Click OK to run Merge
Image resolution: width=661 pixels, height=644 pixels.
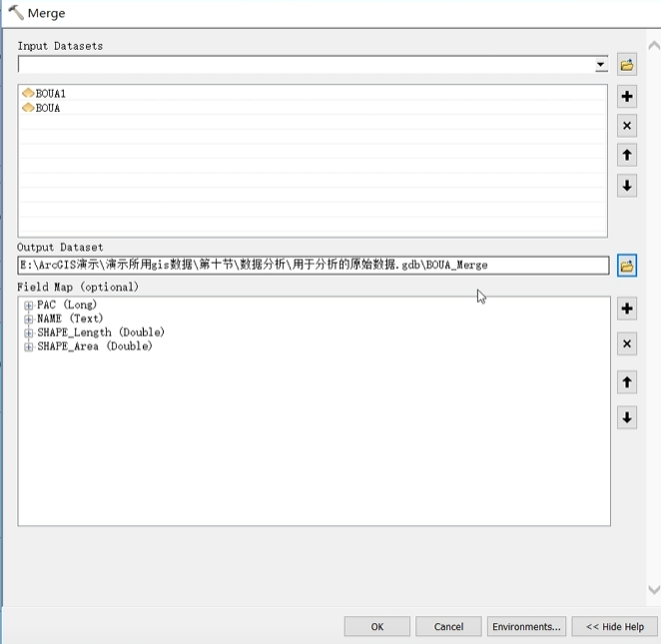377,627
